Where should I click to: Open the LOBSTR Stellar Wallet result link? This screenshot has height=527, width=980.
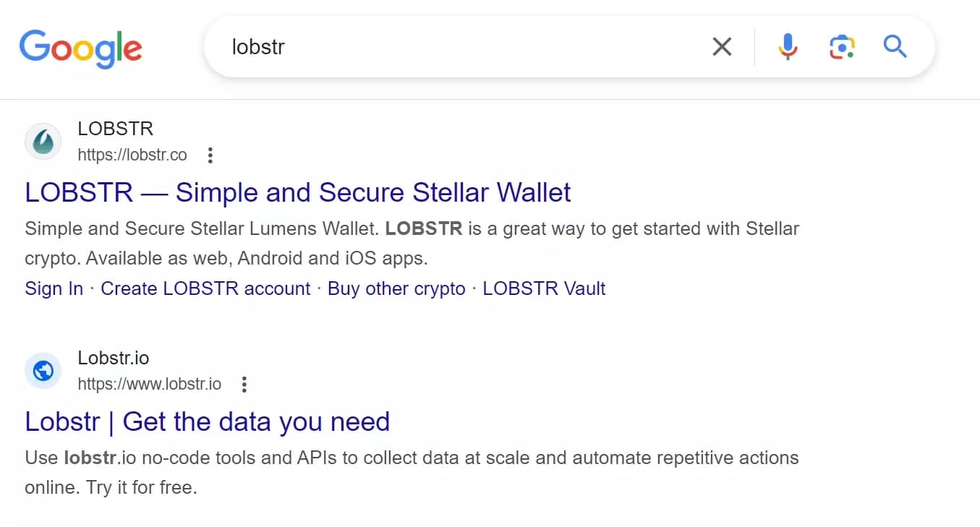(x=297, y=192)
